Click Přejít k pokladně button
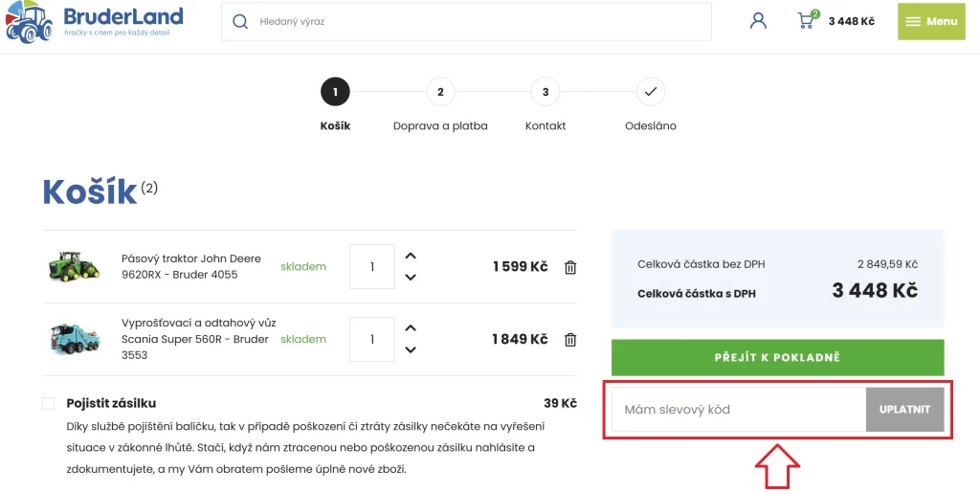Screen dimensions: 980x494 click(777, 358)
